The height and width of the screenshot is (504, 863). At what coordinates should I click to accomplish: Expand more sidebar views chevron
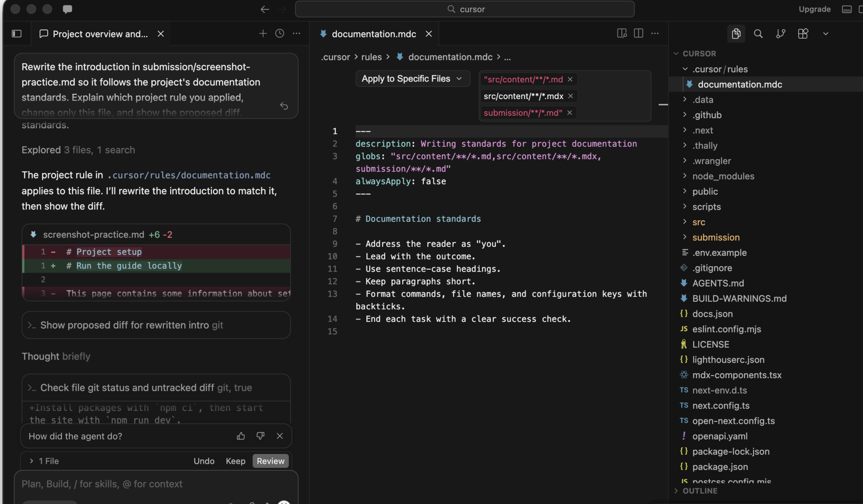tap(826, 34)
